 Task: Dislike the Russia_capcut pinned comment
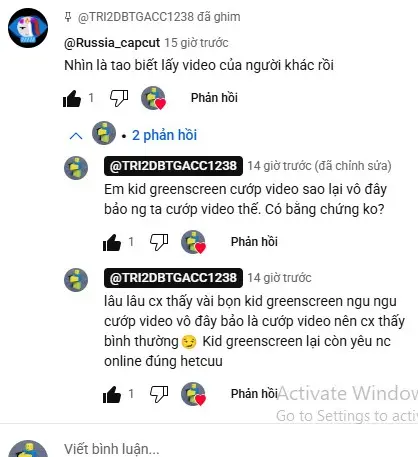(x=119, y=98)
